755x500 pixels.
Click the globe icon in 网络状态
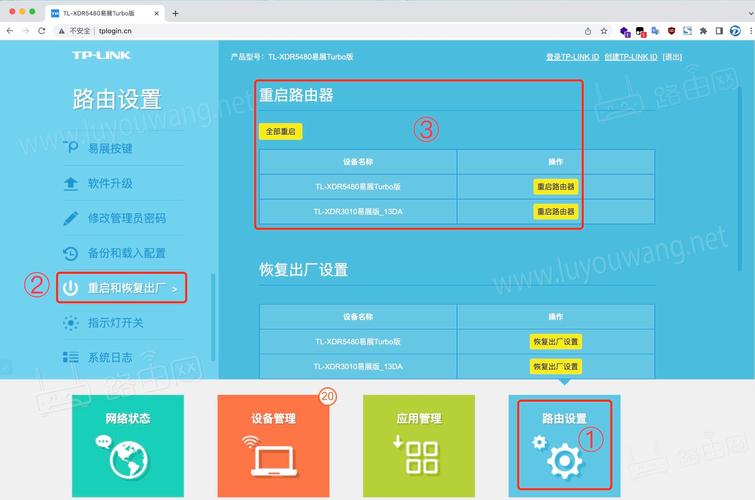click(129, 460)
